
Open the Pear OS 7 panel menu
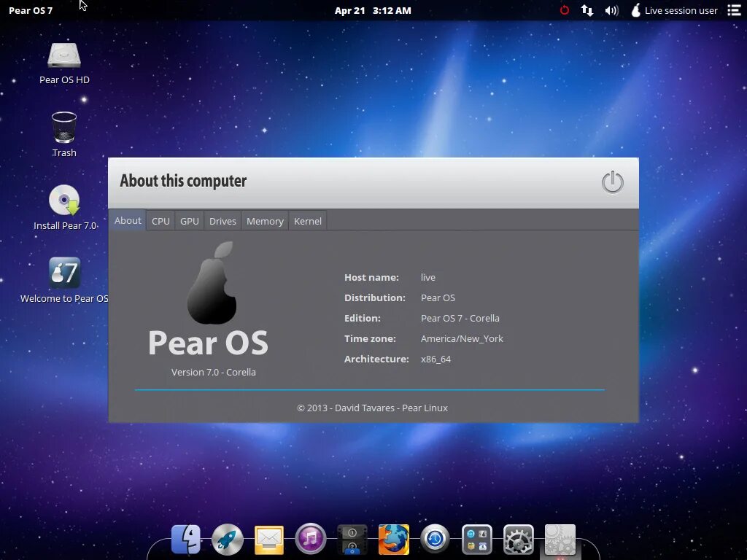point(31,10)
